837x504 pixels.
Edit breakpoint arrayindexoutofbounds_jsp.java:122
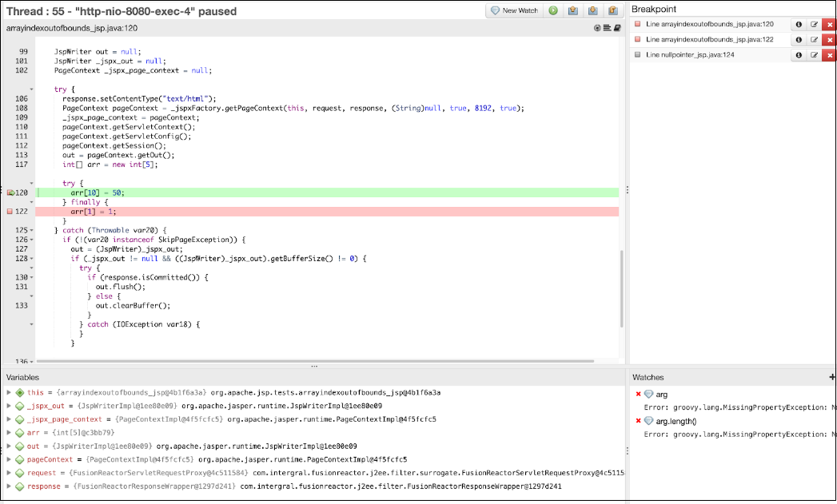coord(814,39)
